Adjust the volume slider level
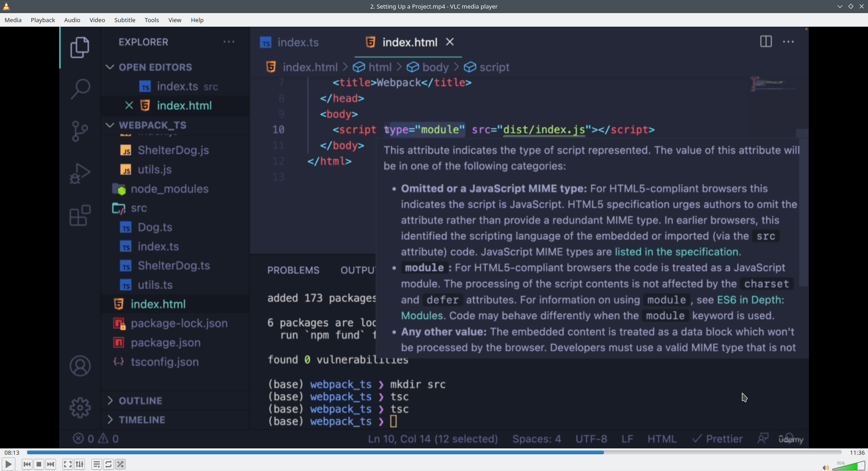Screen dimensions: 868x471 click(x=849, y=466)
